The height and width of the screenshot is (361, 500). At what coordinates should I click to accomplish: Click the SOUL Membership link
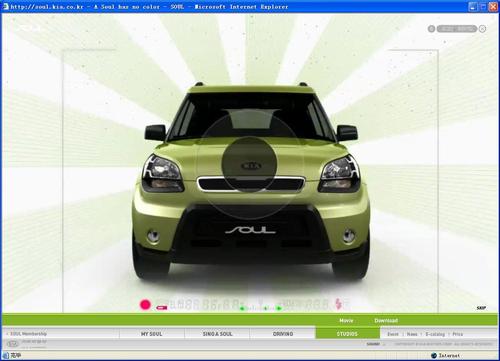(x=28, y=334)
